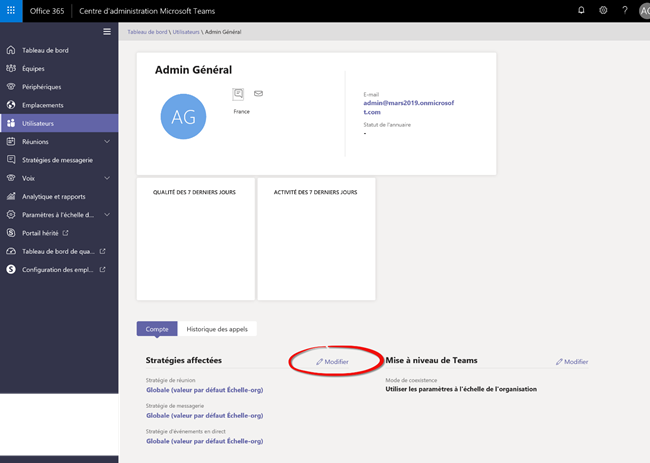The image size is (650, 463).
Task: Click external link icon beside Configuration des empl...
Action: tap(102, 269)
